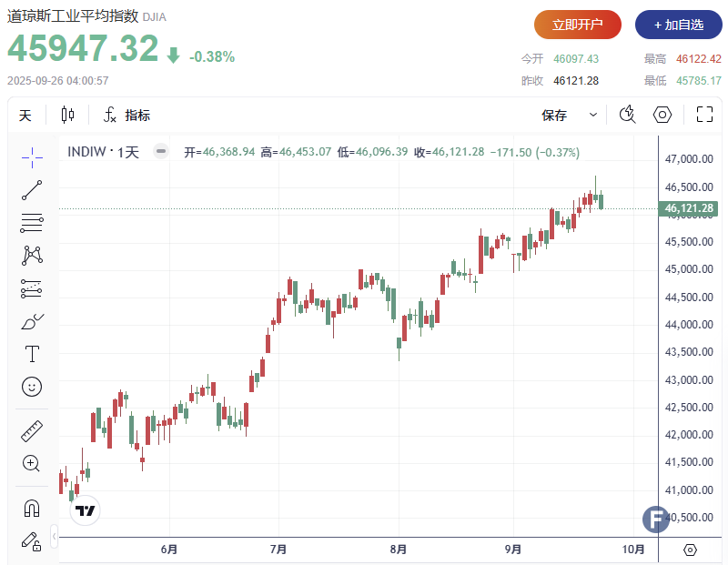This screenshot has width=728, height=565.
Task: Activate the zoom in tool
Action: point(32,463)
